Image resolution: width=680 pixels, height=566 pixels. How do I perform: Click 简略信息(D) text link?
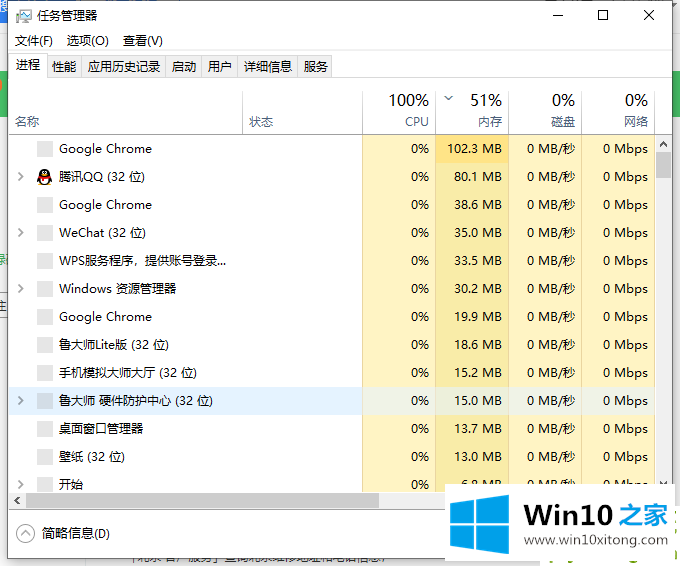[x=75, y=533]
